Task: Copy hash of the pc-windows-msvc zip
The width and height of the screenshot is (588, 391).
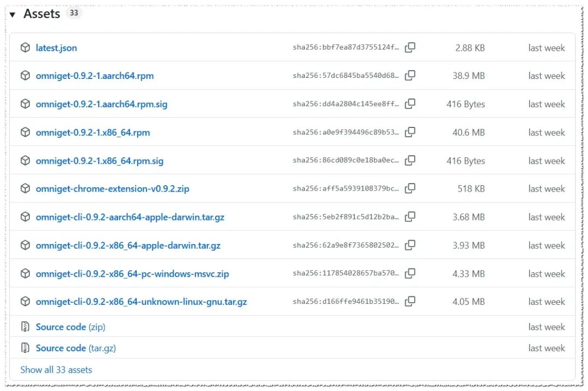Action: [x=410, y=273]
